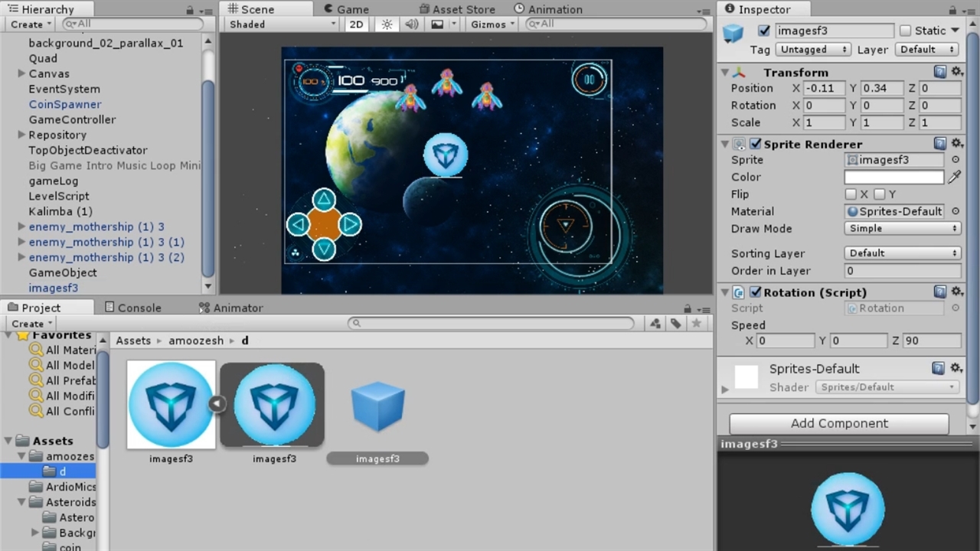Screen dimensions: 980x551
Task: Disable the Rotation script checkbox
Action: tap(756, 292)
